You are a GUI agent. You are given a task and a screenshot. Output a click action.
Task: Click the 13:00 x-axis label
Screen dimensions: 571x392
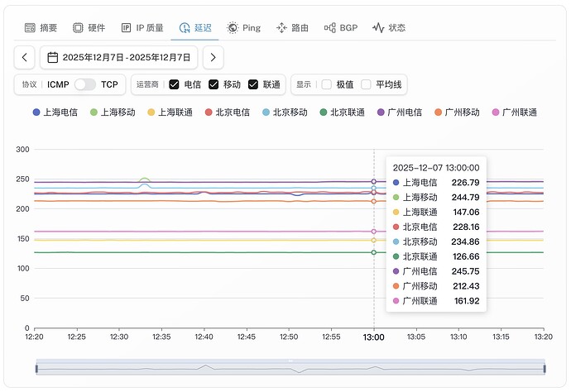pos(373,337)
